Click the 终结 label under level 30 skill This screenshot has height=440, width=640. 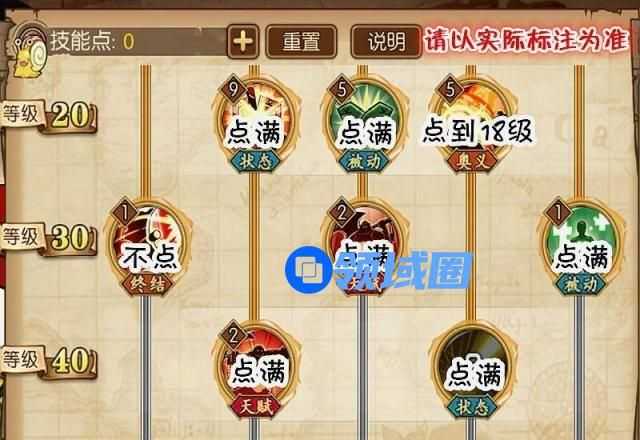coord(147,284)
